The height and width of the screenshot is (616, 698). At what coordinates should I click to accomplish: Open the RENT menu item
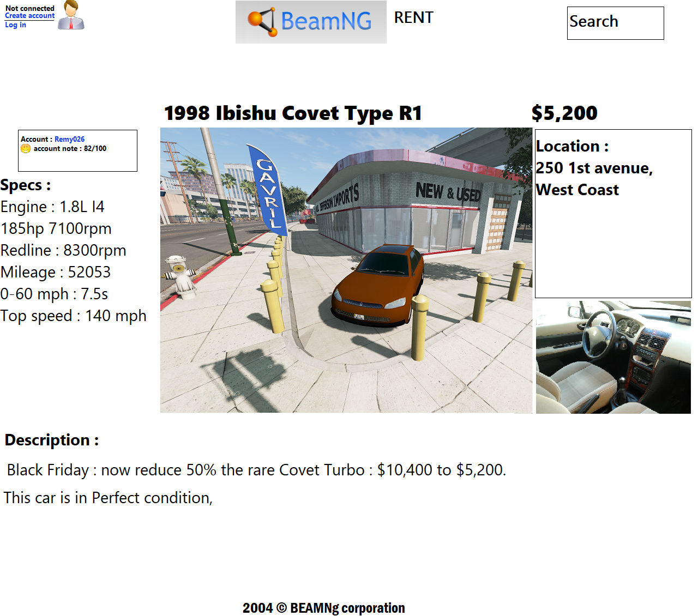[413, 17]
